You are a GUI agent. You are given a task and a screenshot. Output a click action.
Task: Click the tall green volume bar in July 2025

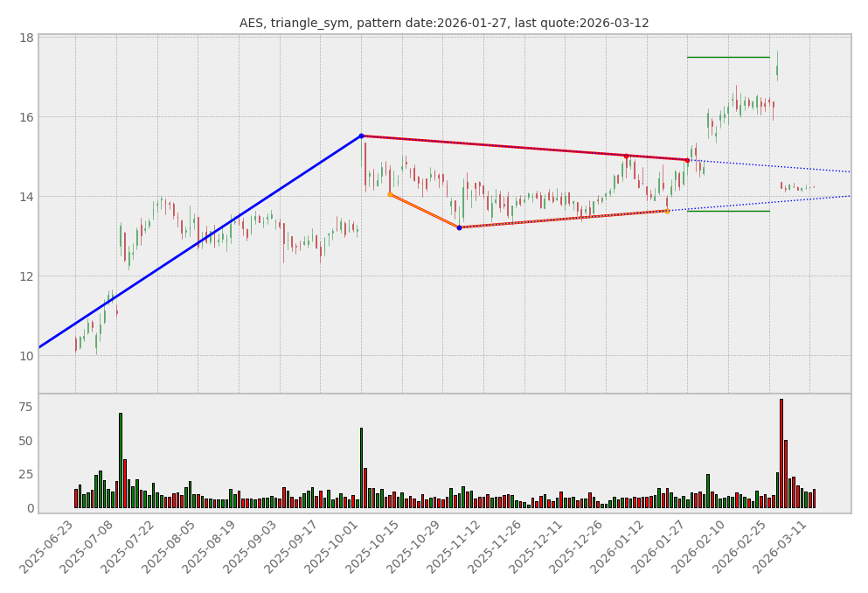coord(121,460)
